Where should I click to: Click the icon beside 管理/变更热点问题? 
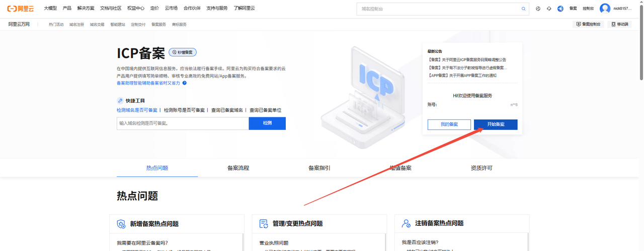coord(264,224)
